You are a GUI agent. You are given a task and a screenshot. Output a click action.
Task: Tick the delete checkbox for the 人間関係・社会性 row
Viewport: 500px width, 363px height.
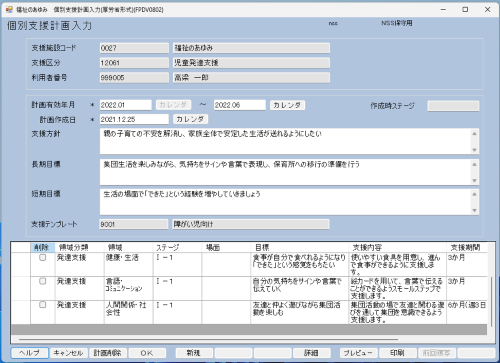pos(43,305)
